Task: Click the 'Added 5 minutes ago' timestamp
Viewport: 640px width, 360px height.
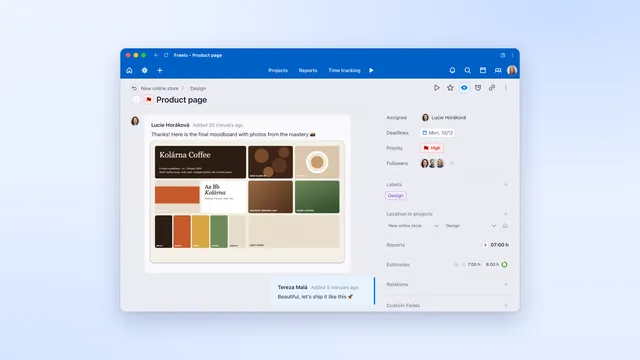Action: point(335,287)
